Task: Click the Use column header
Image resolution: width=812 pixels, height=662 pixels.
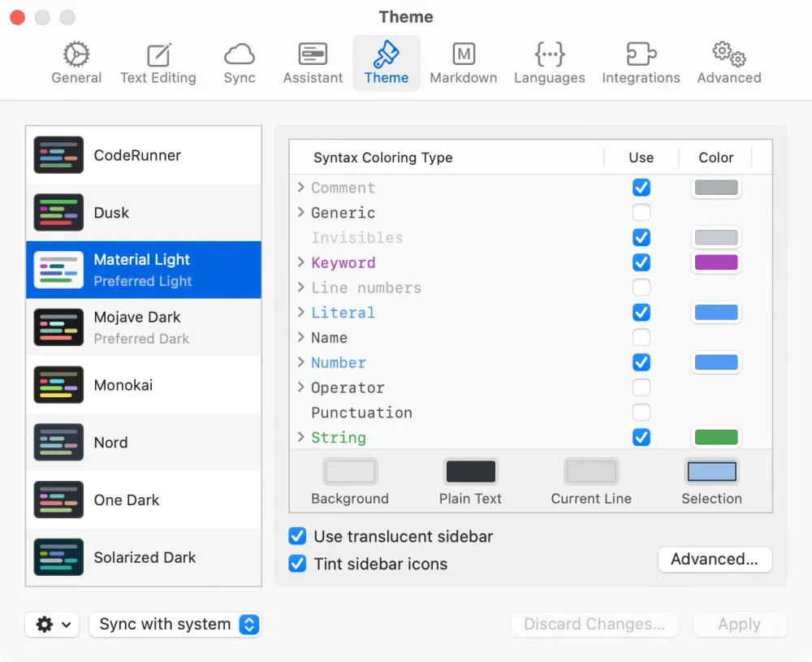Action: point(641,158)
